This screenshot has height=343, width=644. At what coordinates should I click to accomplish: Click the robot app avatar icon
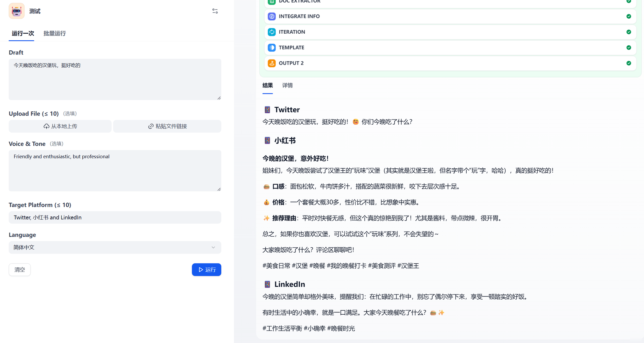tap(17, 11)
